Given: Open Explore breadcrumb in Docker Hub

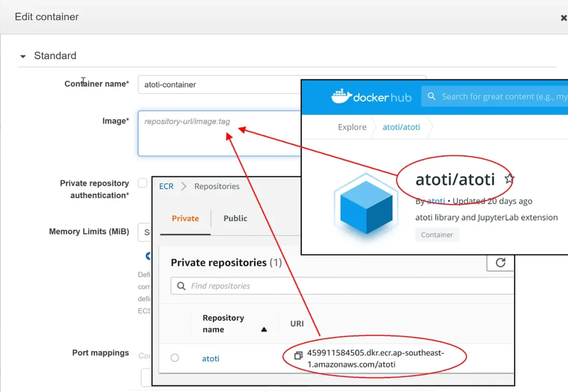Looking at the screenshot, I should pyautogui.click(x=352, y=127).
